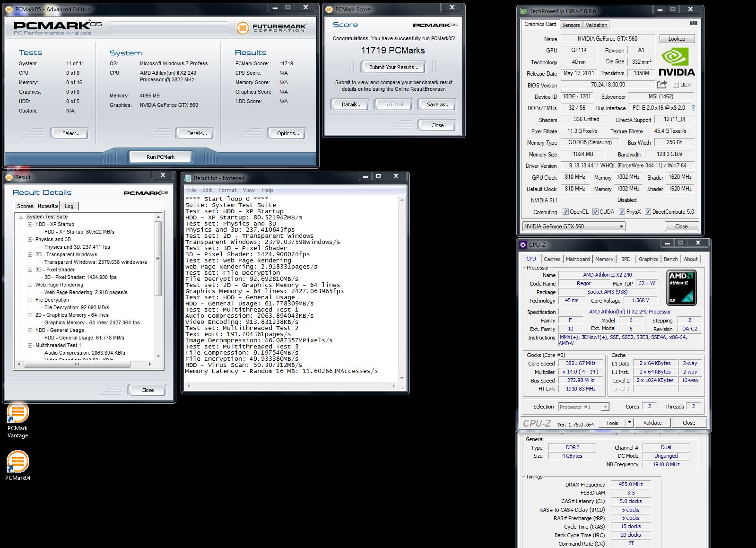Click Details... in PCMark Score window
Viewport: 756px width, 548px height.
pos(351,104)
